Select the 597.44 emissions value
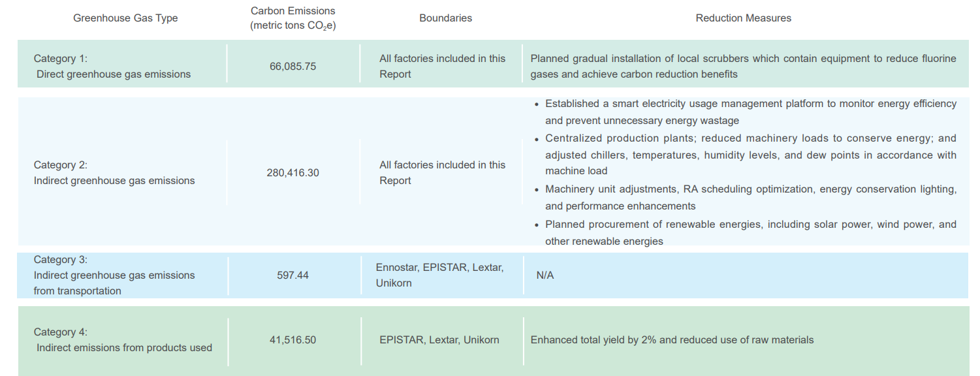980x376 pixels. click(292, 275)
